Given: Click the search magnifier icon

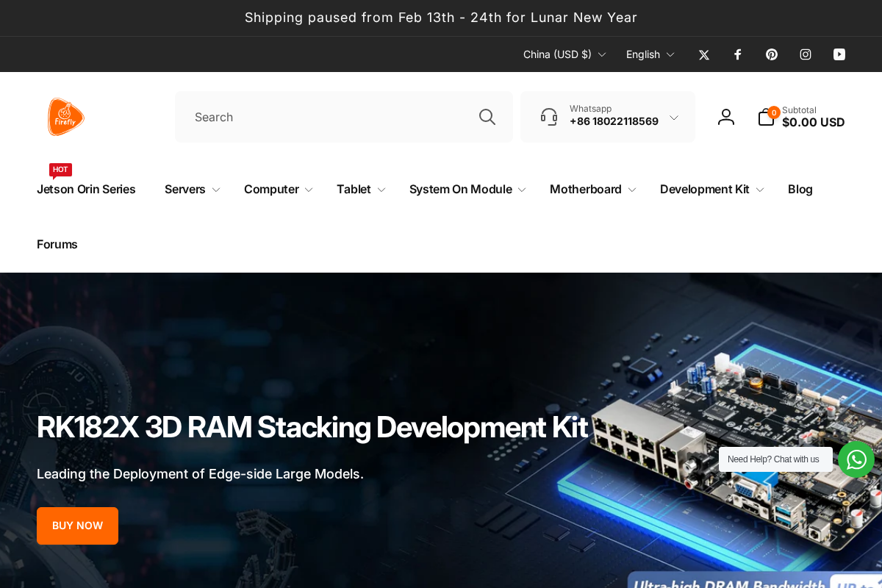Looking at the screenshot, I should pos(487,116).
